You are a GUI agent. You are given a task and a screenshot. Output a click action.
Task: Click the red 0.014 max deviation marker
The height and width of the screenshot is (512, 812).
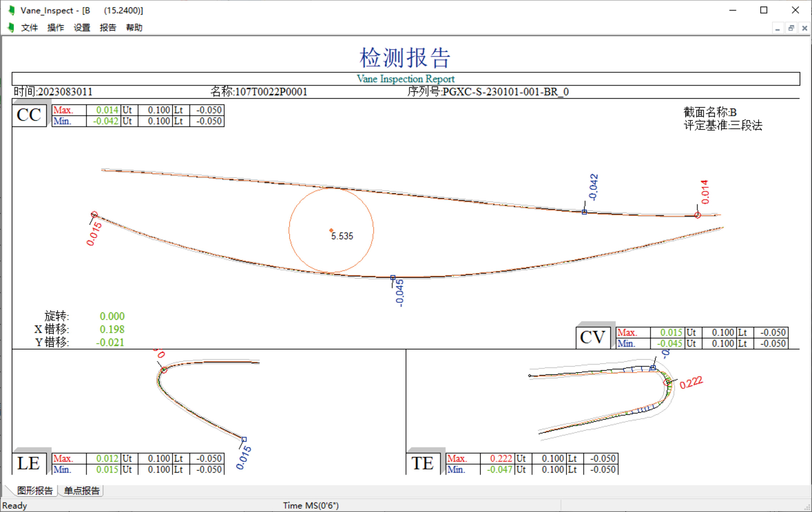697,215
